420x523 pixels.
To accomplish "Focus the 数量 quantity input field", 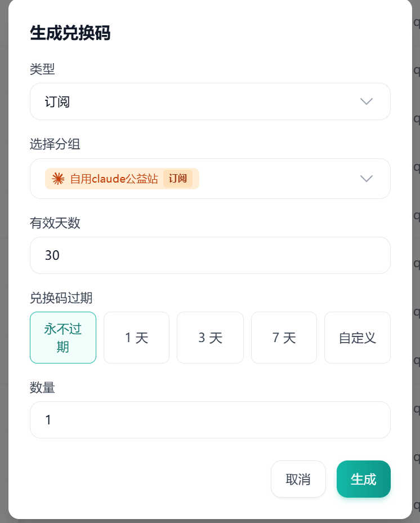I will (210, 420).
